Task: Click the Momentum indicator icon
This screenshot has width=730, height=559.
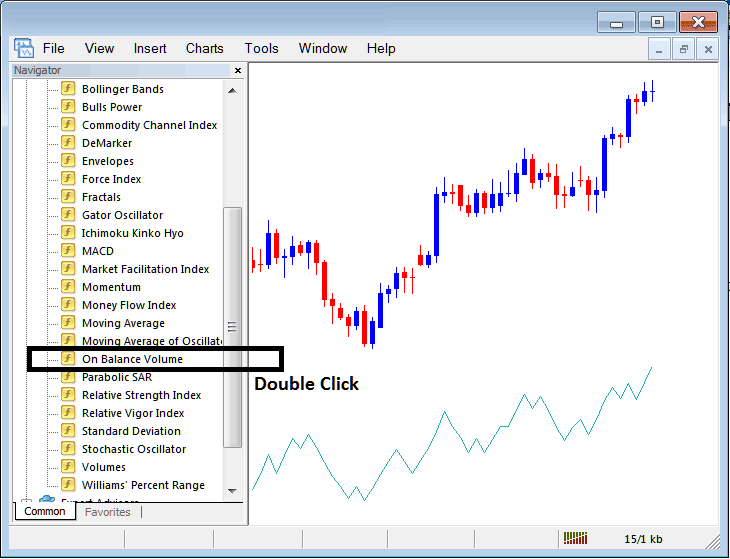Action: 68,287
